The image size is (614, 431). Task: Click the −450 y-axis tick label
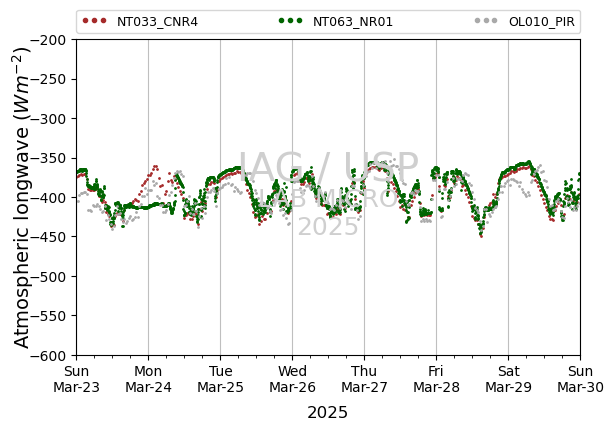tap(50, 237)
